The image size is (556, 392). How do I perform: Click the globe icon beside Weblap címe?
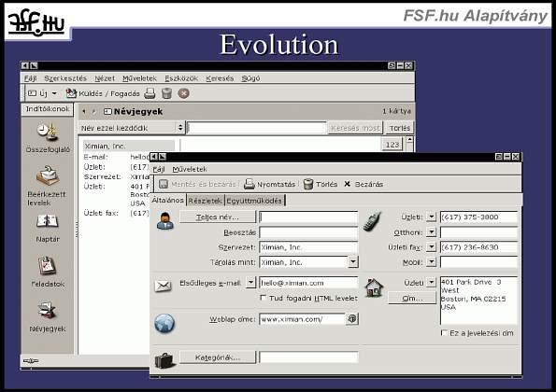[x=164, y=323]
